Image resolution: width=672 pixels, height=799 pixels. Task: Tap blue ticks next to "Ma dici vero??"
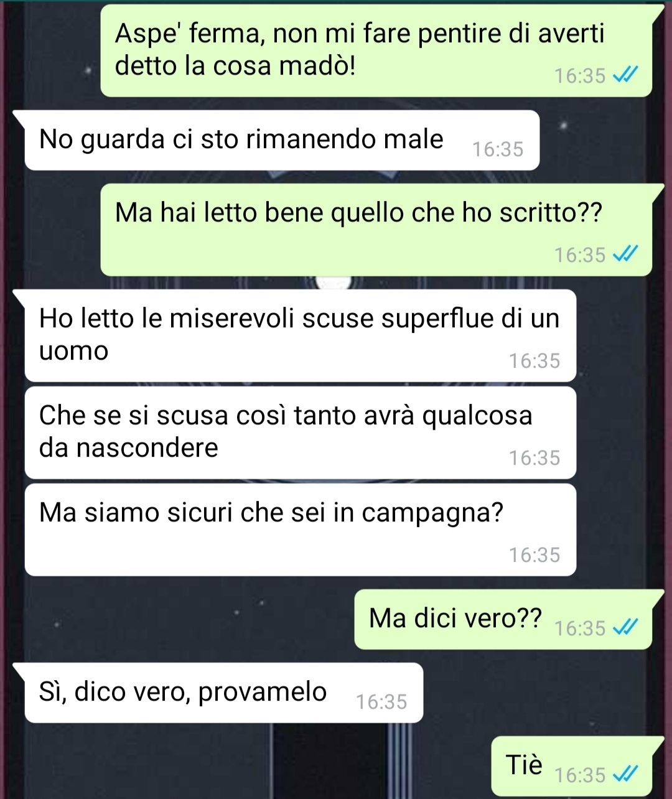click(625, 628)
